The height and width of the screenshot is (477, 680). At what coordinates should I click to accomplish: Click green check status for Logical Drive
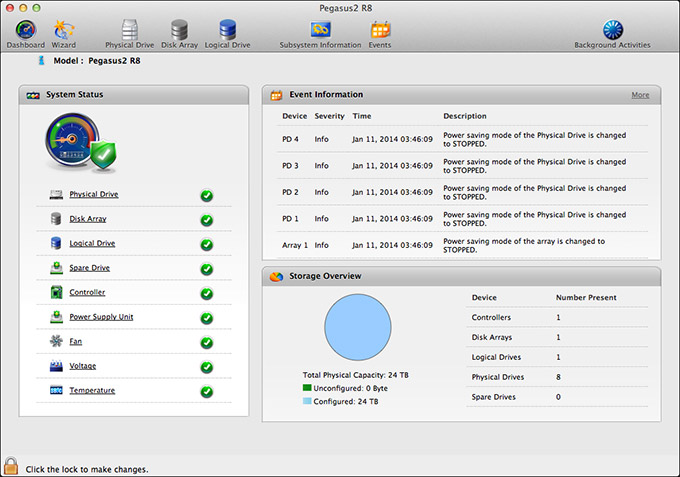pos(207,245)
